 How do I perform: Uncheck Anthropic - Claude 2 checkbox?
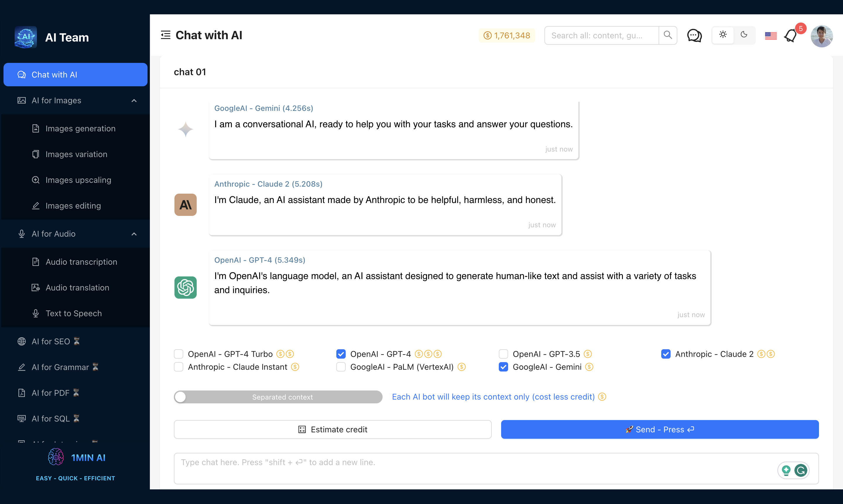tap(666, 354)
